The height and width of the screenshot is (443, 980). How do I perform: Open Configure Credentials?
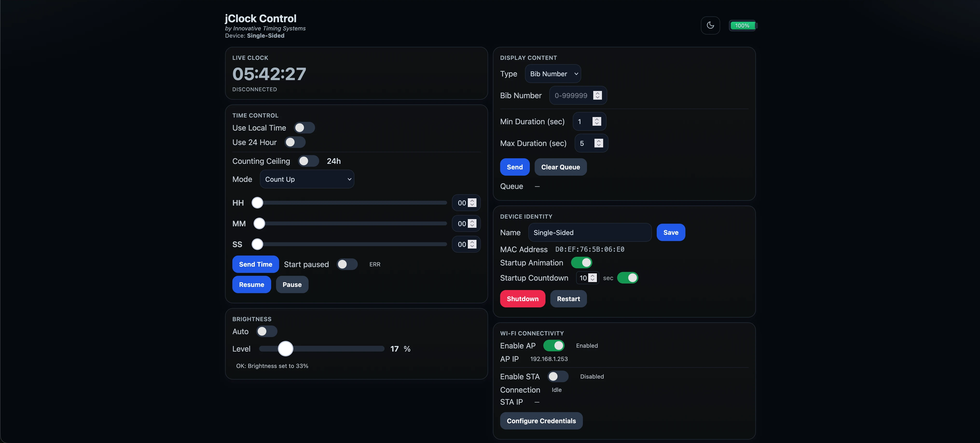tap(541, 421)
